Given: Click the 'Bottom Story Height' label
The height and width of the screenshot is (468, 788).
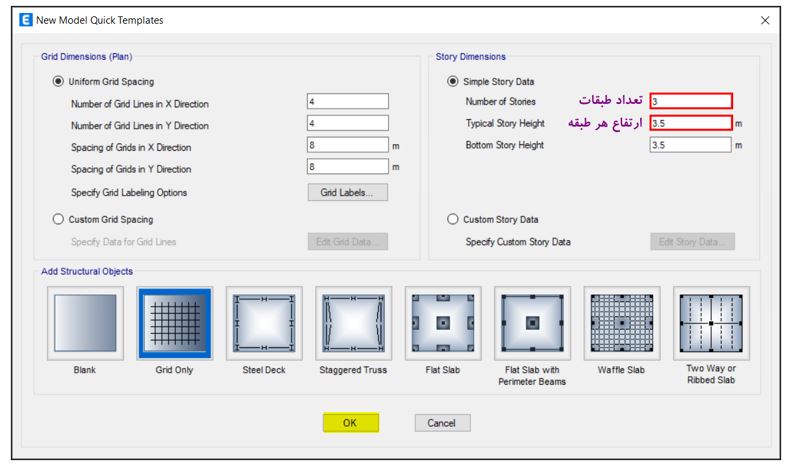Looking at the screenshot, I should coord(505,145).
